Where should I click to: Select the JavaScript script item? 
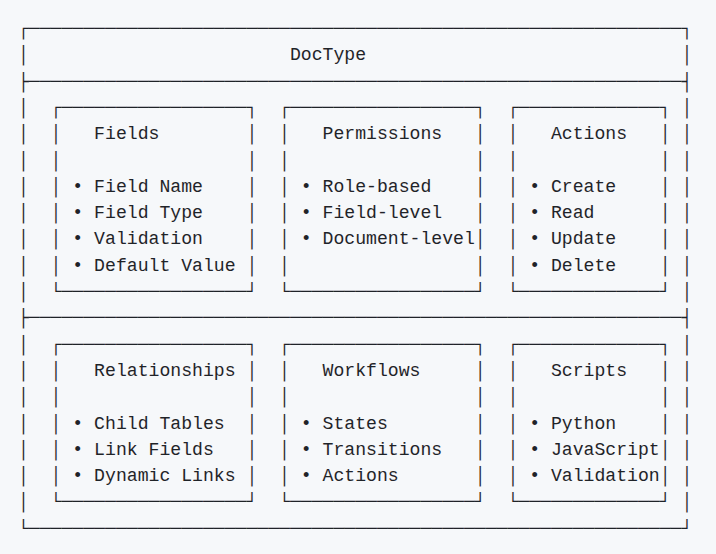pyautogui.click(x=605, y=449)
